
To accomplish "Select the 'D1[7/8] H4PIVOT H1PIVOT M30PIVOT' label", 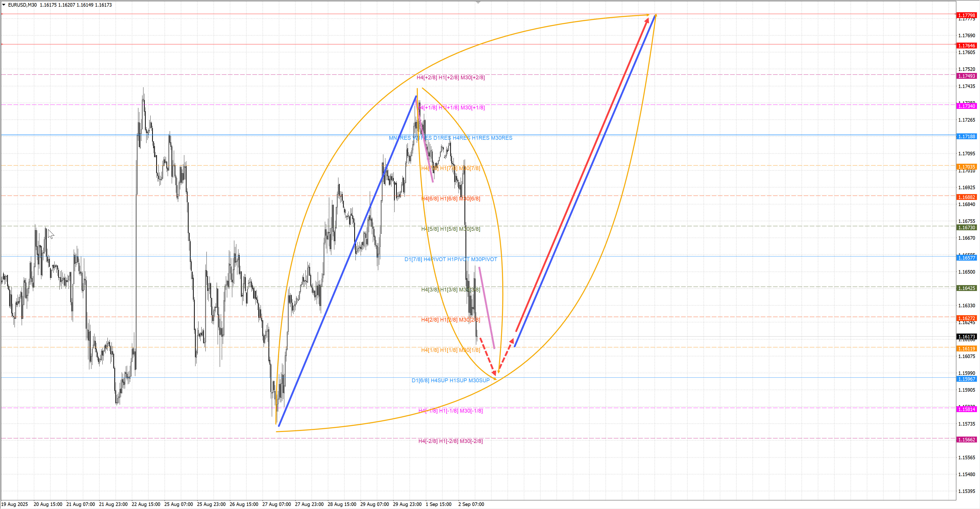I will tap(450, 260).
